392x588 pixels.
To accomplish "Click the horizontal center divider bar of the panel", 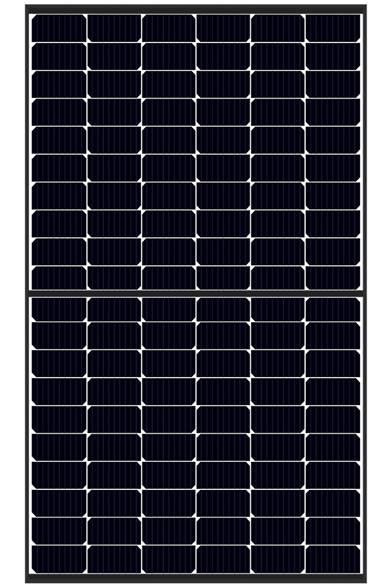I will click(196, 293).
